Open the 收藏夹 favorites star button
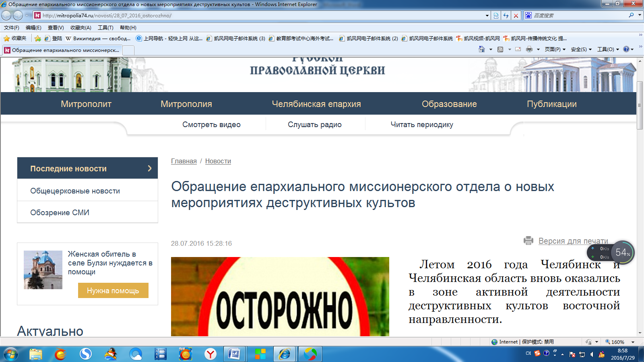The height and width of the screenshot is (362, 644). click(15, 38)
